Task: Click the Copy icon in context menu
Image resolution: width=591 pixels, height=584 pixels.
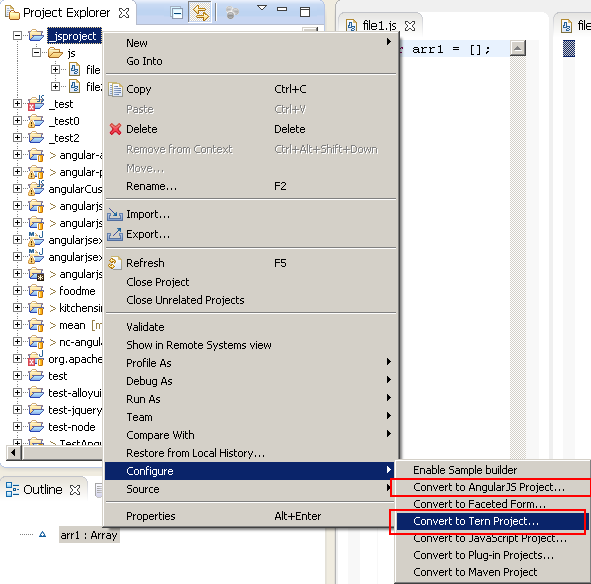Action: (x=115, y=89)
